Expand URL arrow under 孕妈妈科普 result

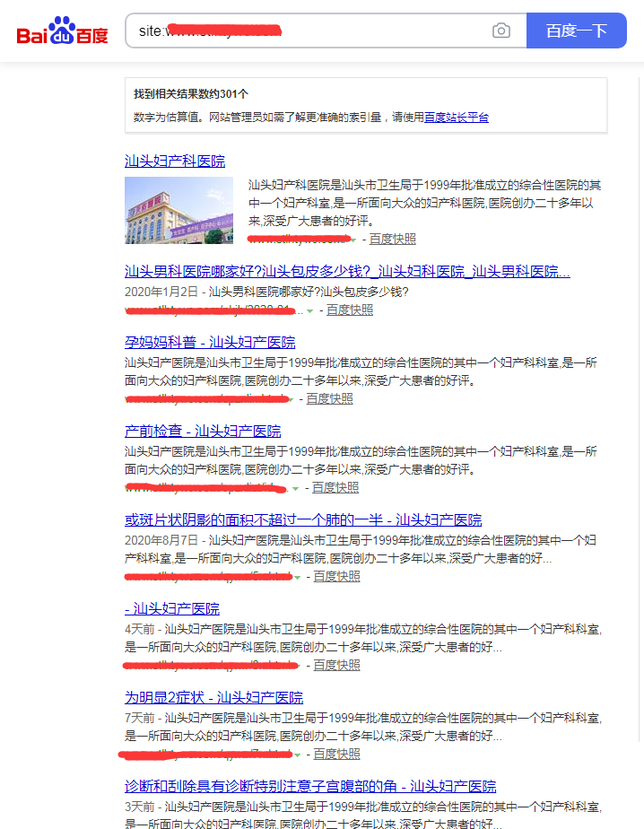pyautogui.click(x=292, y=400)
